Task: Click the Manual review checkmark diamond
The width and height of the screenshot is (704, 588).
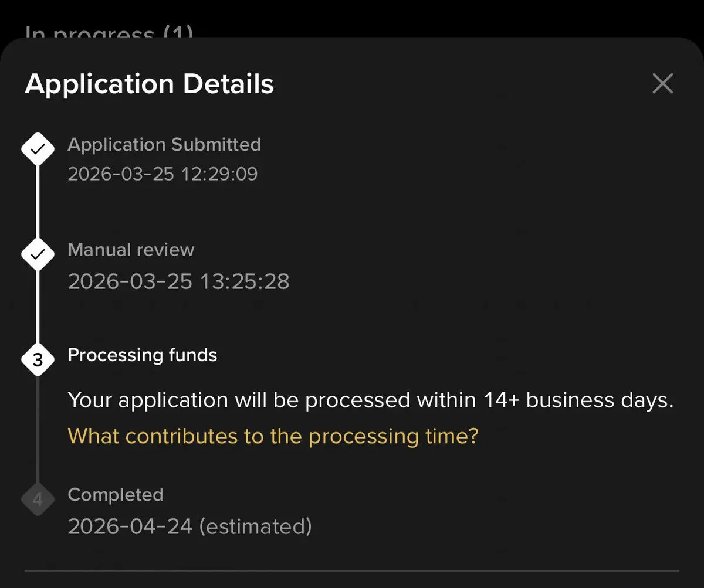Action: 38,255
